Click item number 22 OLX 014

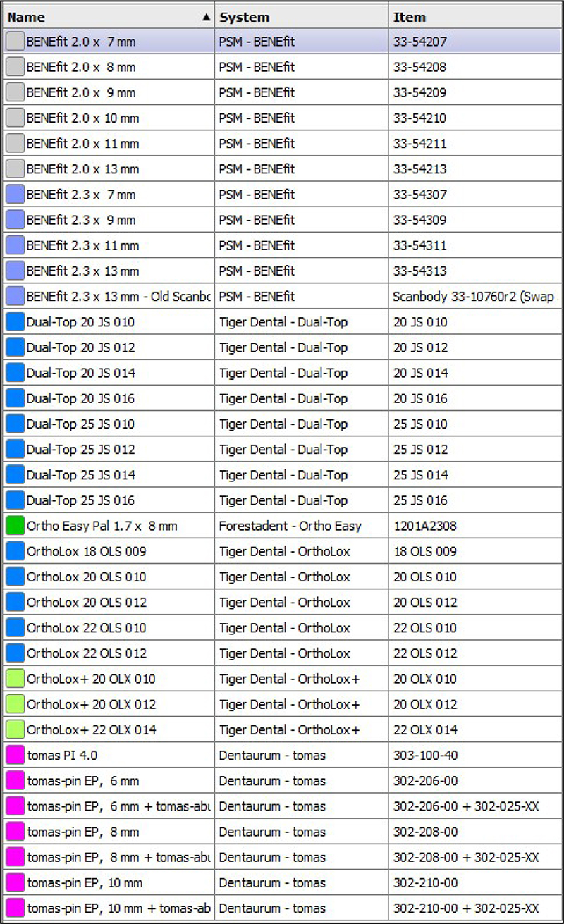click(425, 729)
